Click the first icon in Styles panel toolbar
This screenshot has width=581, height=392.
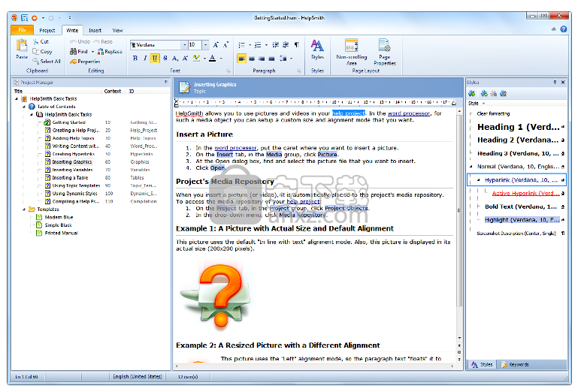(x=472, y=93)
